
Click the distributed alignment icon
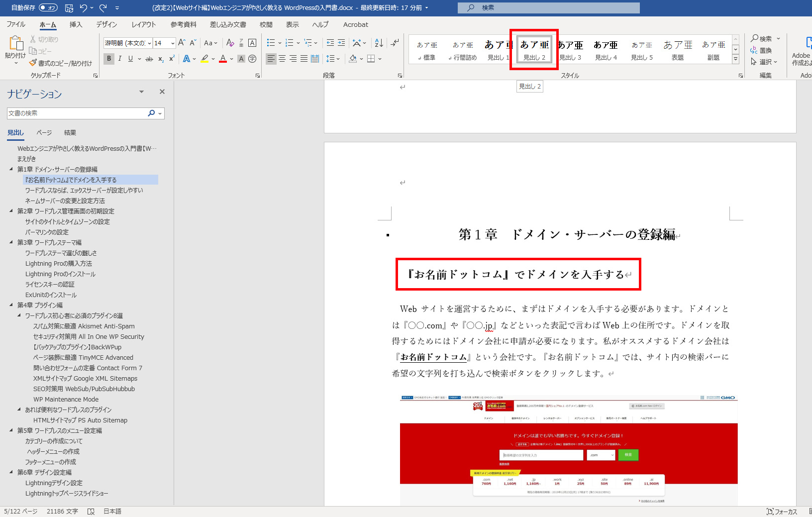[315, 59]
